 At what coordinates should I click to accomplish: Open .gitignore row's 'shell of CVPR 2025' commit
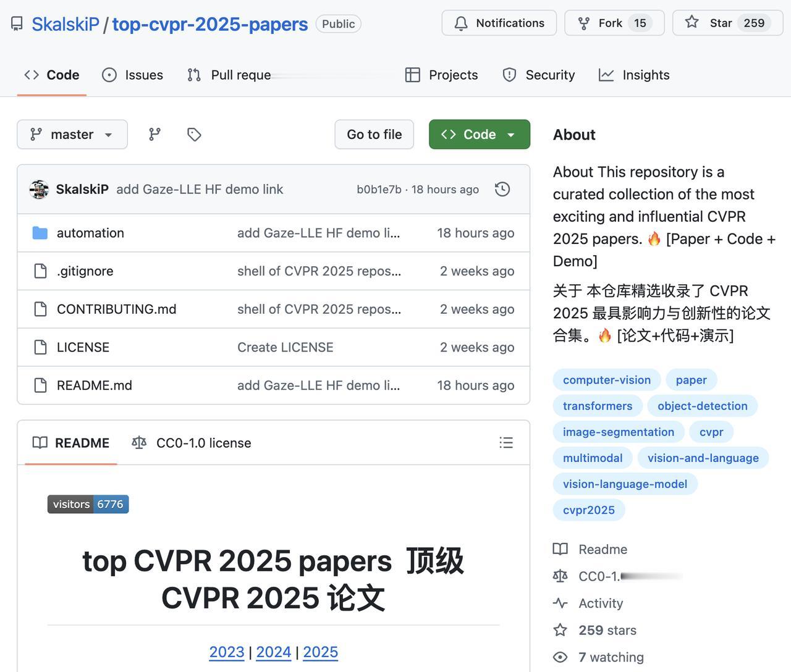click(319, 271)
